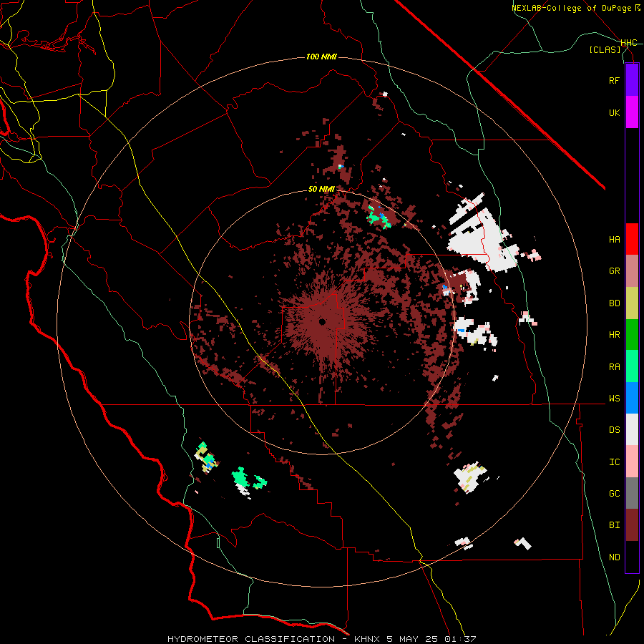Click the dark red BI legend swatch
This screenshot has width=644, height=644.
click(x=632, y=525)
